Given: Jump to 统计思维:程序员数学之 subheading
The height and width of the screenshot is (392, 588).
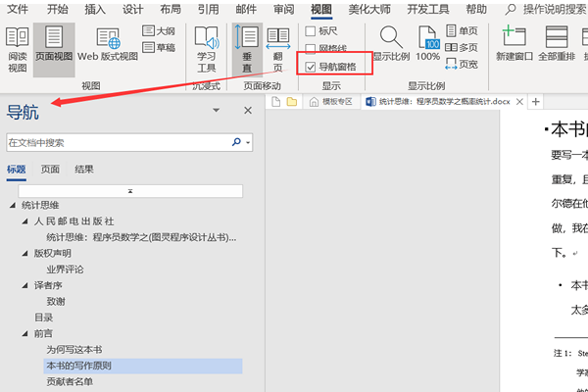Looking at the screenshot, I should pyautogui.click(x=141, y=237).
